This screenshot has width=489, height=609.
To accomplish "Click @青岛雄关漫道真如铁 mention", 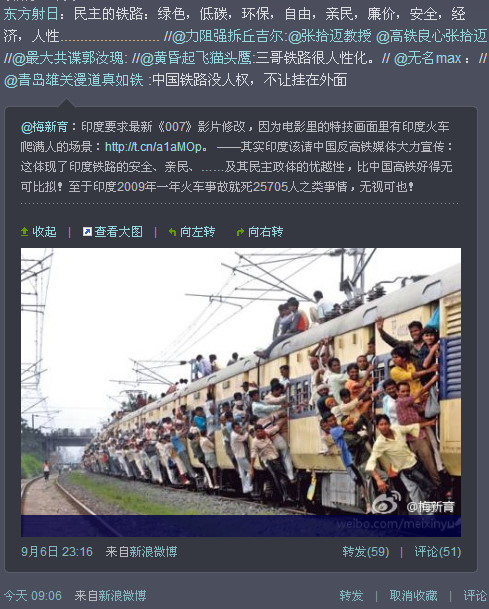I will click(74, 80).
